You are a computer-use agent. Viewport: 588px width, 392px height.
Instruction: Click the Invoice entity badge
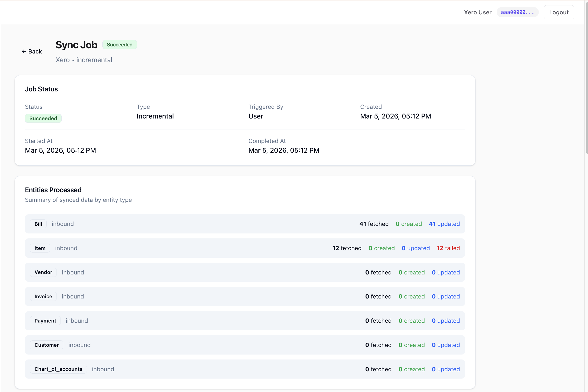click(x=43, y=296)
